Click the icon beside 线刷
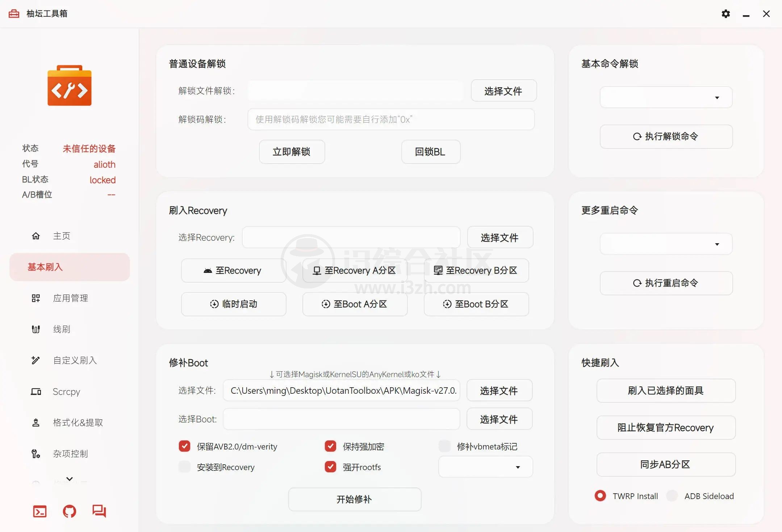 tap(36, 329)
